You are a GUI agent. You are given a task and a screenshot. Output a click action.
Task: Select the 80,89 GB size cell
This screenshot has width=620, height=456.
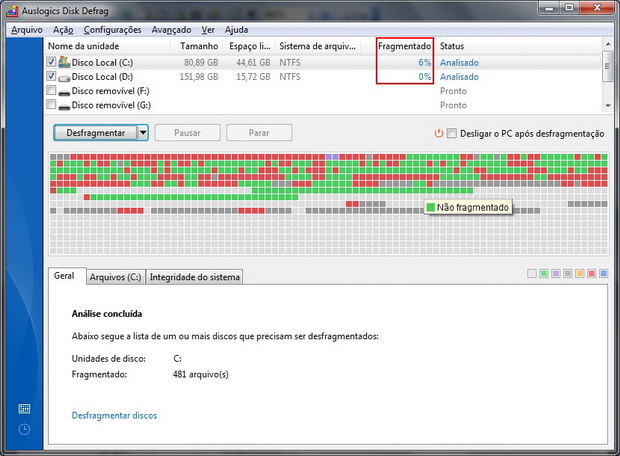pos(201,62)
